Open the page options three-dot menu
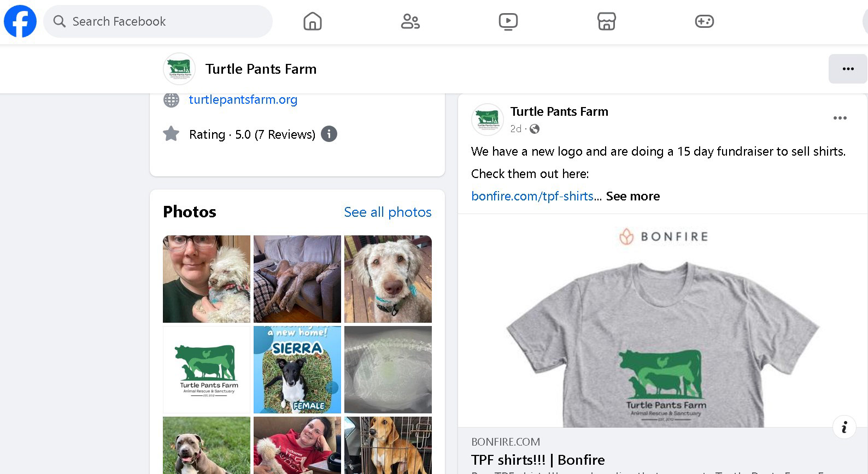The width and height of the screenshot is (868, 474). [848, 69]
